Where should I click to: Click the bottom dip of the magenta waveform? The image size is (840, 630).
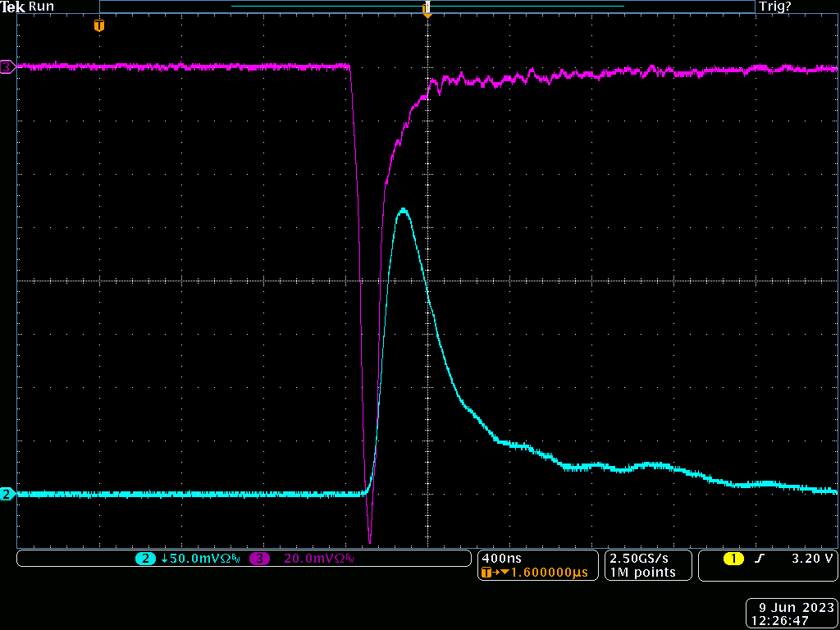click(x=370, y=540)
